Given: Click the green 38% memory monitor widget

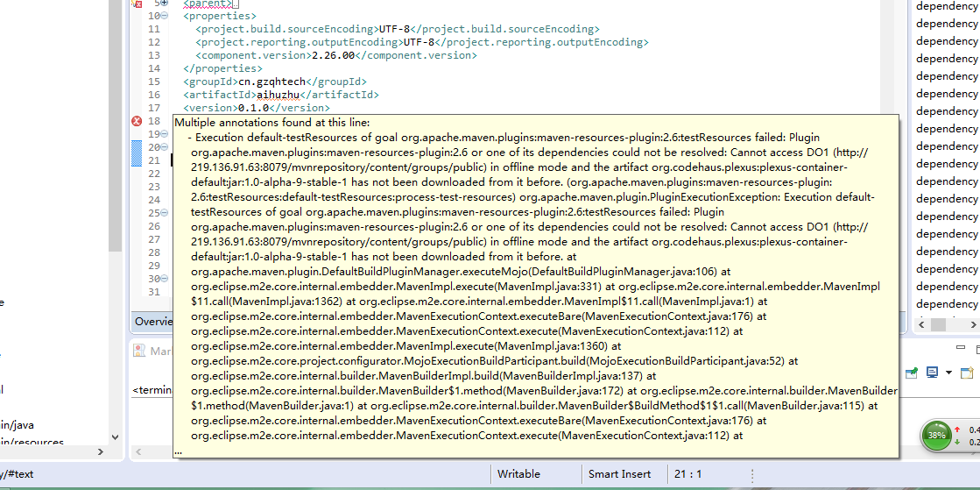Looking at the screenshot, I should [936, 435].
